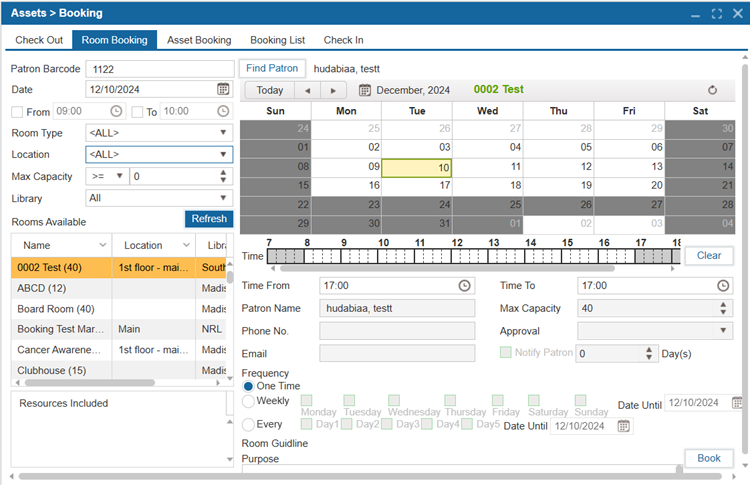
Task: Open the Every Date Until calendar icon
Action: (x=623, y=426)
